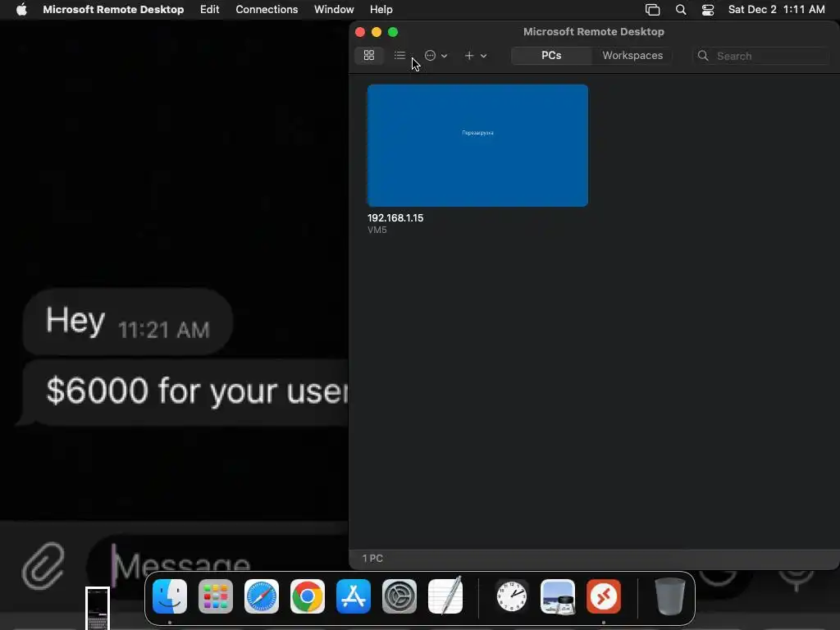Open the Microsoft Remote Desktop app menu
This screenshot has width=840, height=630.
(113, 9)
